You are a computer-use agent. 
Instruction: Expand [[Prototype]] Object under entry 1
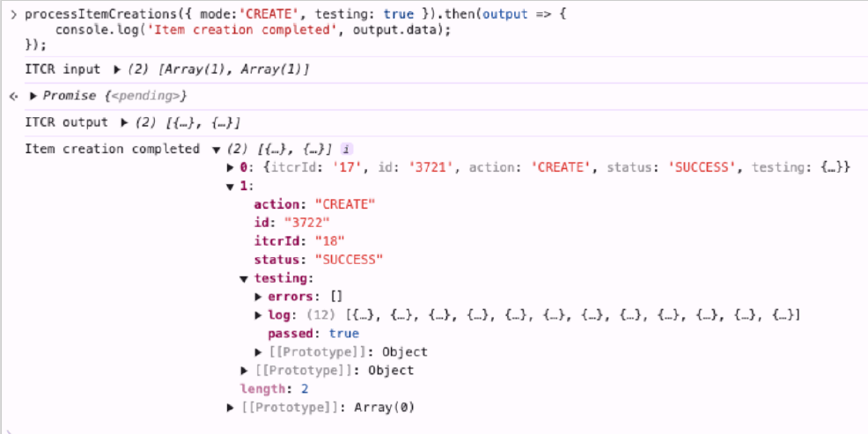coord(244,371)
